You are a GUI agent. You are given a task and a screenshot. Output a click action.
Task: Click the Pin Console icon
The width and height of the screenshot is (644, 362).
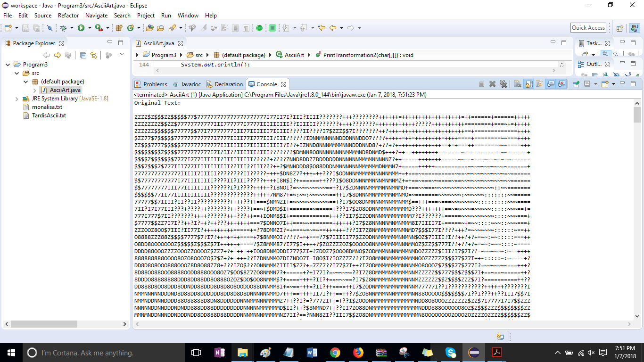pos(576,84)
